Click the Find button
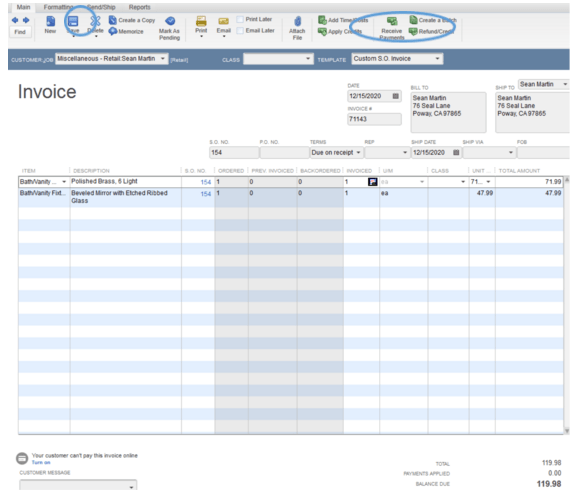 click(x=20, y=32)
